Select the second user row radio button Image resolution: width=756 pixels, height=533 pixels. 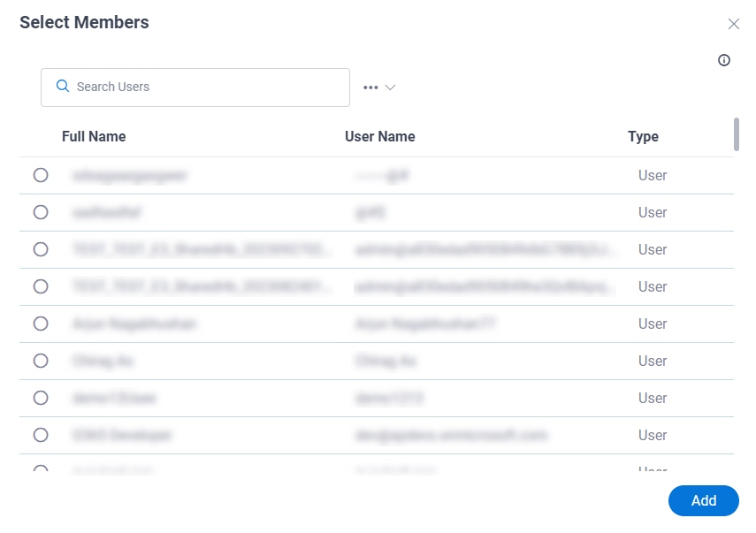coord(41,212)
